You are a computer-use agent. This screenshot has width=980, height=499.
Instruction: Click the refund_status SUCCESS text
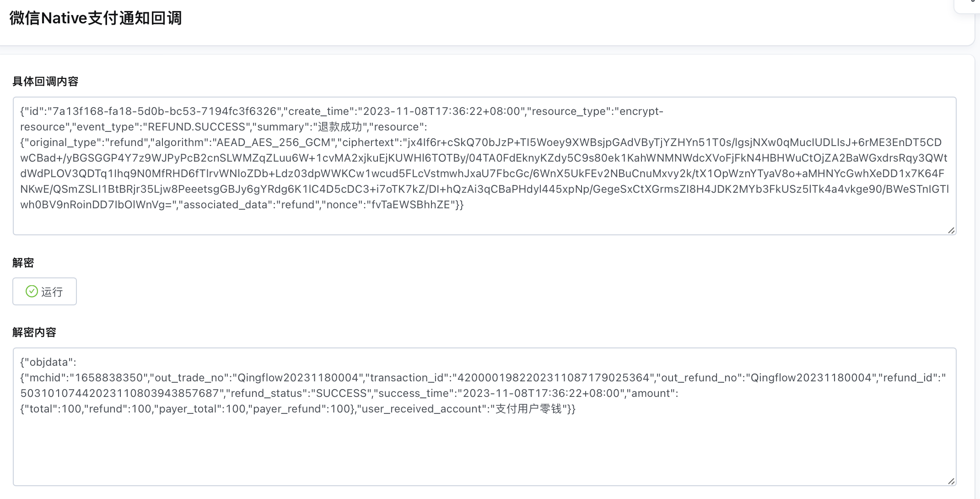341,393
